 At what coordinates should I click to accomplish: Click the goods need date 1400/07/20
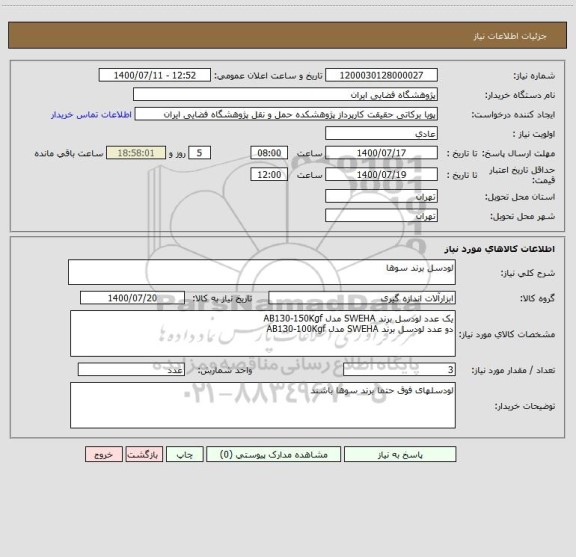pyautogui.click(x=132, y=298)
